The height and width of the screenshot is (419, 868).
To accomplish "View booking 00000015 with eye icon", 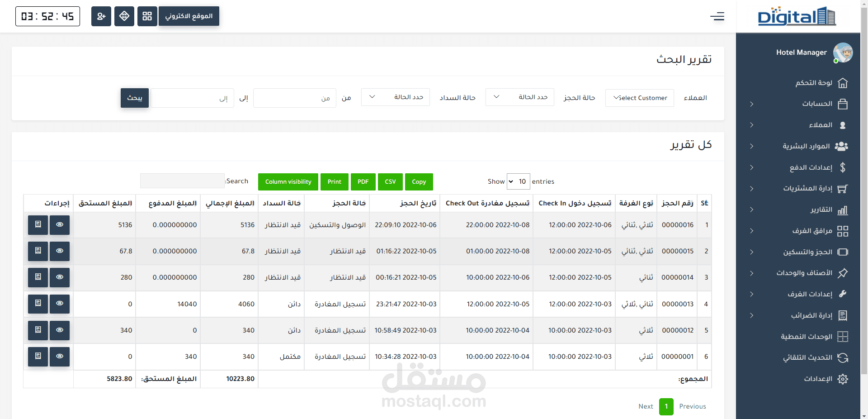I will coord(60,251).
